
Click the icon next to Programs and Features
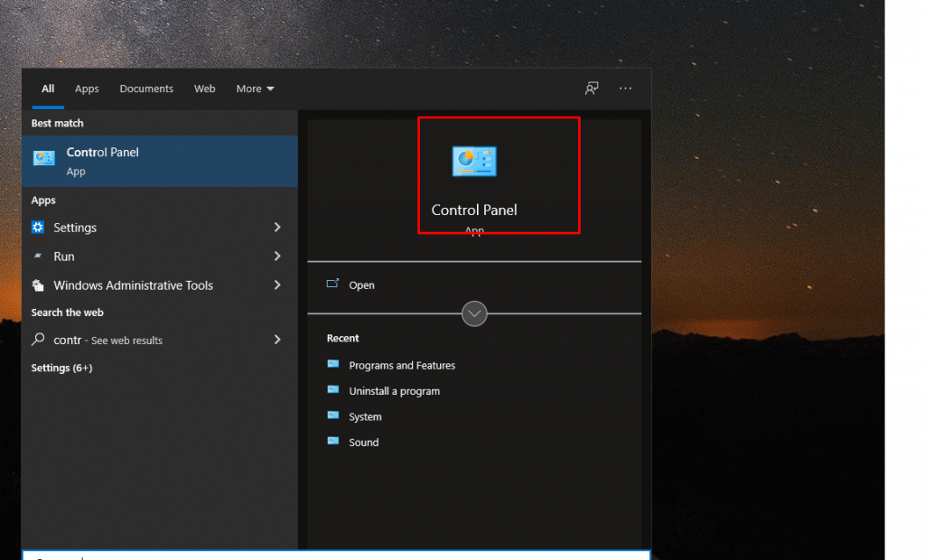coord(333,365)
